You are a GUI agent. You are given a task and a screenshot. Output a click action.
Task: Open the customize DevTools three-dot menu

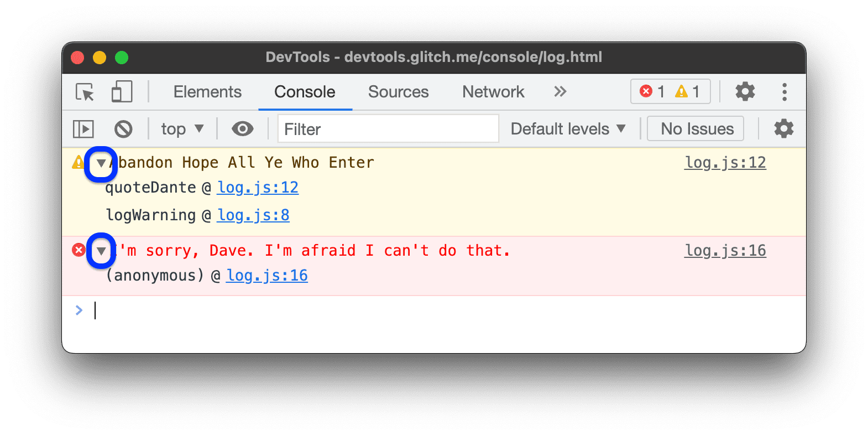785,92
